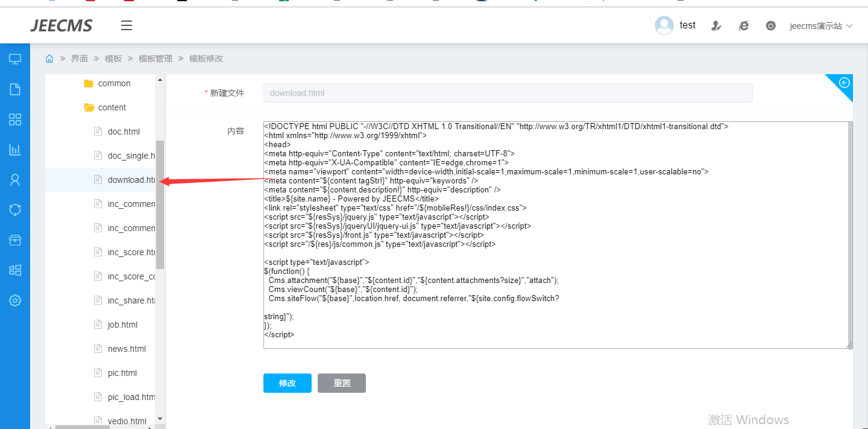
Task: Open news.html template from file tree
Action: (127, 349)
